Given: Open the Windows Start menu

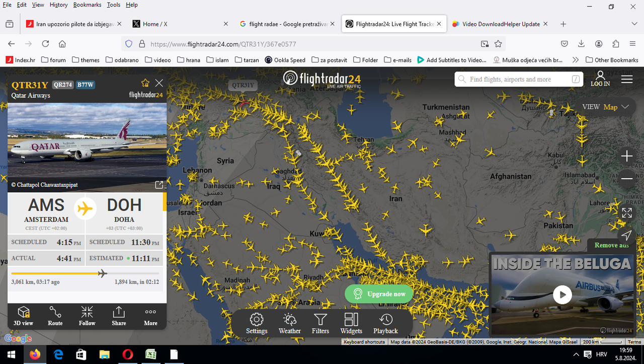Looking at the screenshot, I should (10, 354).
